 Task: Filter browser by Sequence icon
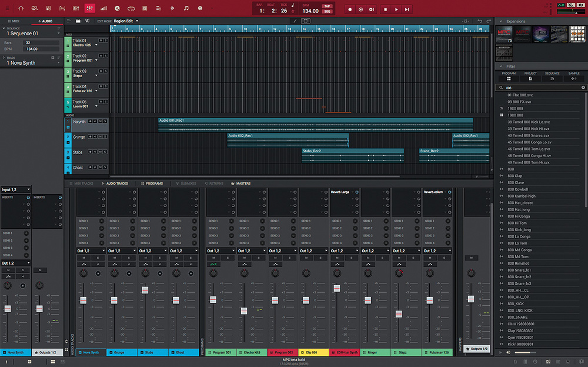tap(552, 79)
